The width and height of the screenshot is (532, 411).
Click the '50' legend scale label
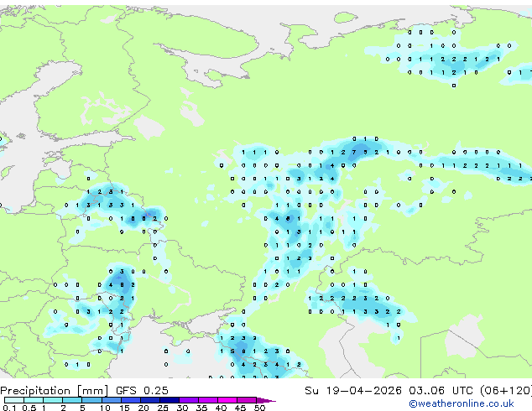tap(259, 408)
